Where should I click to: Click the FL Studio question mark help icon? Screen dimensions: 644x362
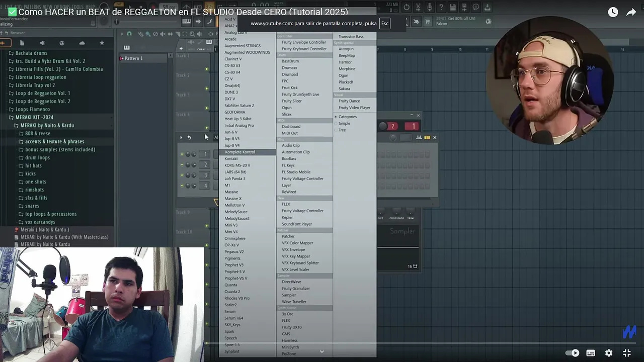[x=441, y=7]
